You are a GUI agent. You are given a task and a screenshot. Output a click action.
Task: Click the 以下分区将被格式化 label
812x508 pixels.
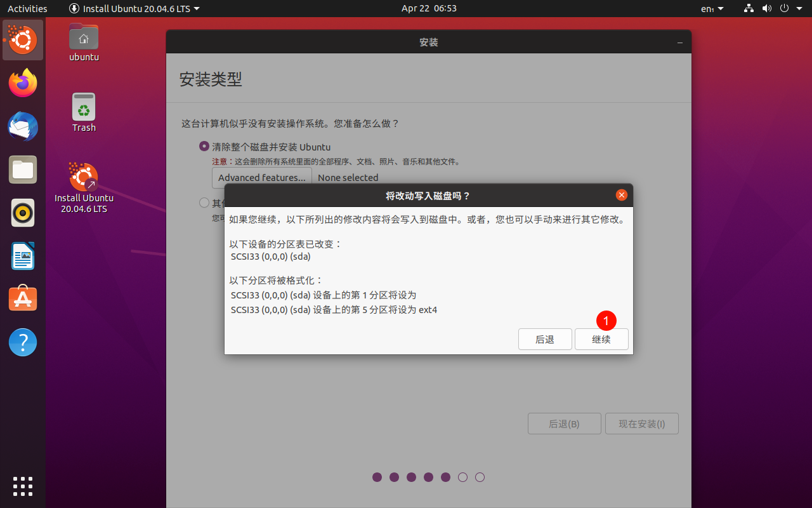click(x=276, y=280)
